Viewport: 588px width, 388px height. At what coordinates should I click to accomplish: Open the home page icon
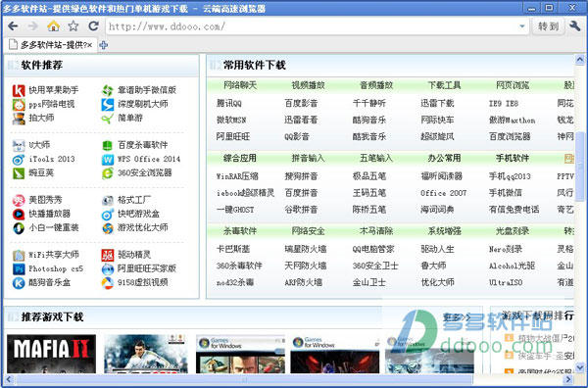pyautogui.click(x=53, y=25)
